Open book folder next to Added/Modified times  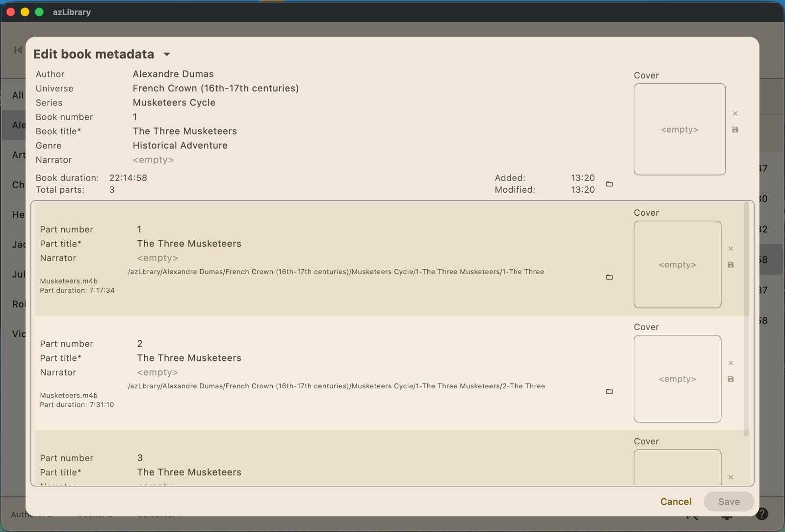[x=609, y=184]
